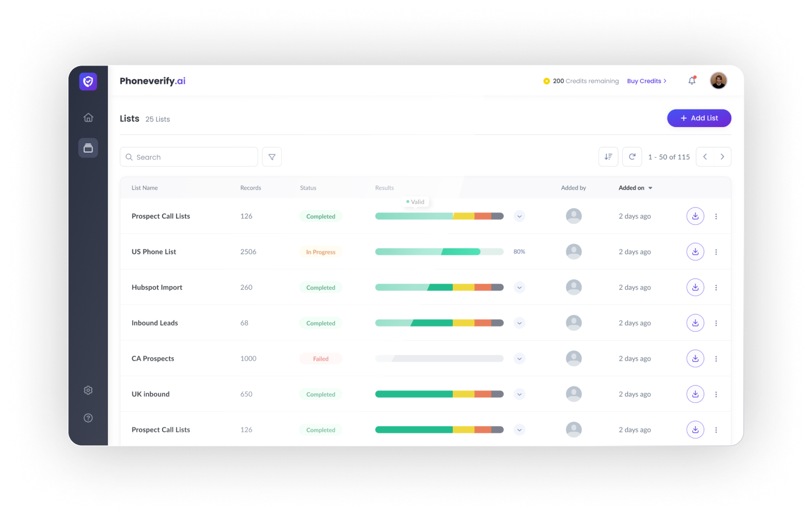This screenshot has width=812, height=517.
Task: Open Settings gear in sidebar
Action: pos(88,390)
